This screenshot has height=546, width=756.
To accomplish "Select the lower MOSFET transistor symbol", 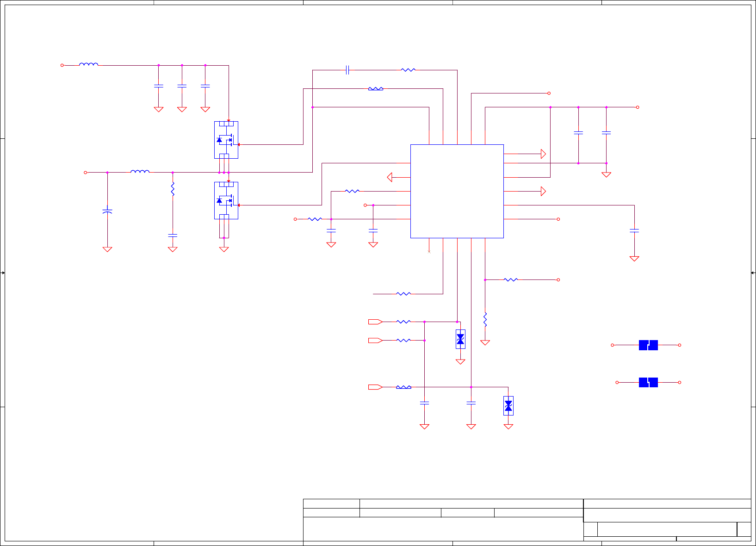I will click(x=226, y=200).
